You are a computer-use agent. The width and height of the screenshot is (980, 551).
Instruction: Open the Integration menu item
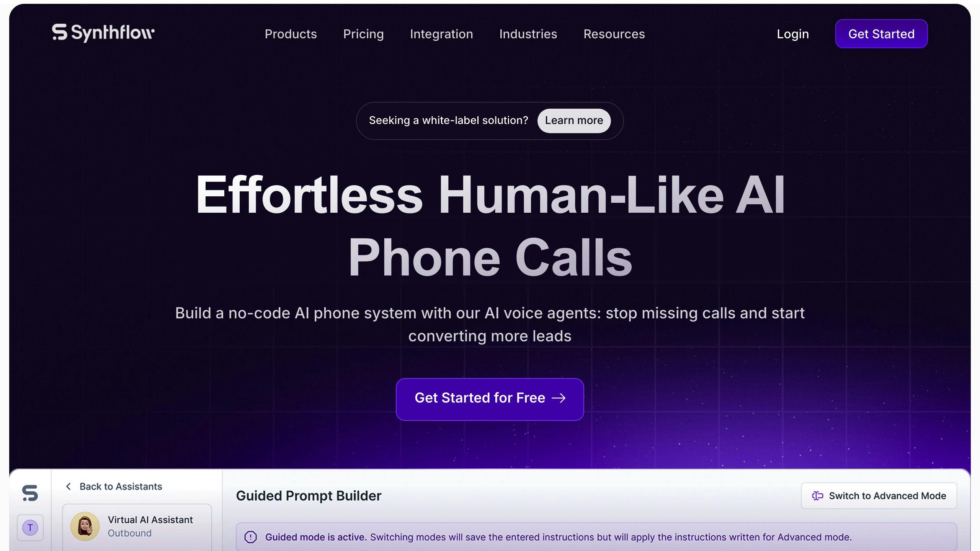click(x=441, y=34)
